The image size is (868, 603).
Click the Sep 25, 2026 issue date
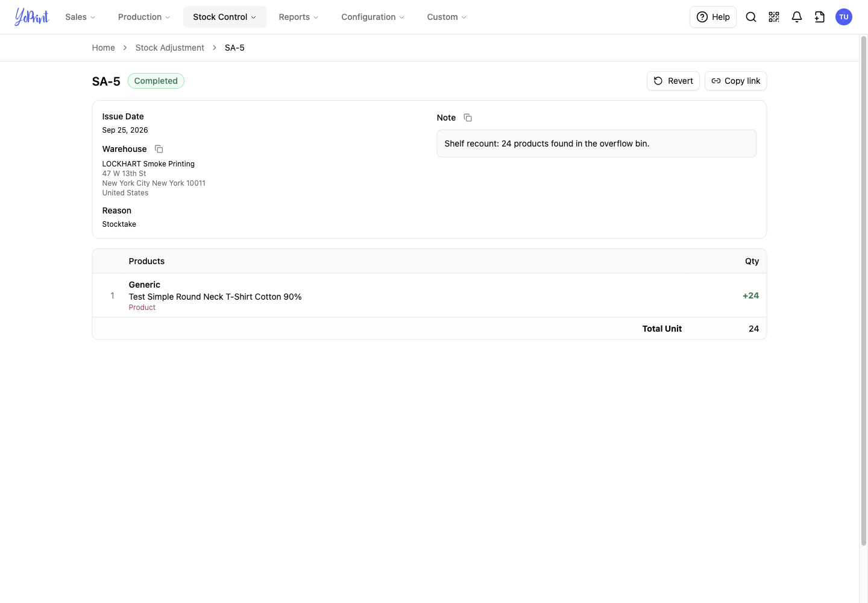pyautogui.click(x=125, y=130)
